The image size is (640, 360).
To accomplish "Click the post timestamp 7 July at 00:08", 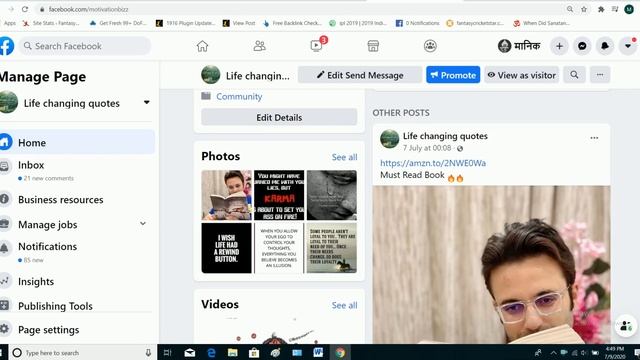I will tap(427, 148).
